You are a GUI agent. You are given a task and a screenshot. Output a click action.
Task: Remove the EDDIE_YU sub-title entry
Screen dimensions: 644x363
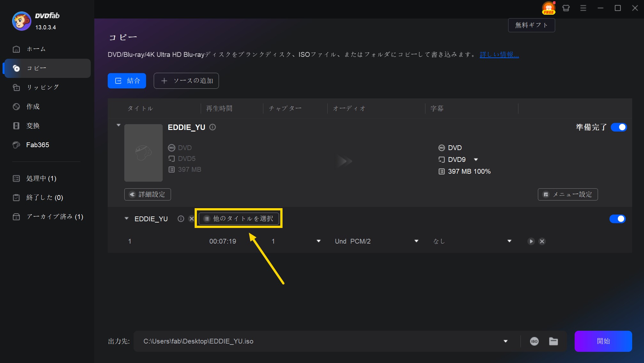pyautogui.click(x=191, y=219)
